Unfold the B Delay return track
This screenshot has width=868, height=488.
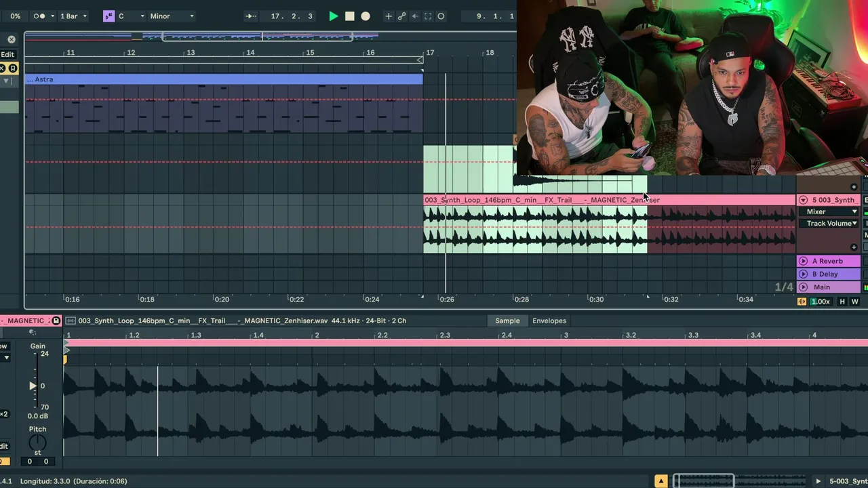[x=803, y=274]
